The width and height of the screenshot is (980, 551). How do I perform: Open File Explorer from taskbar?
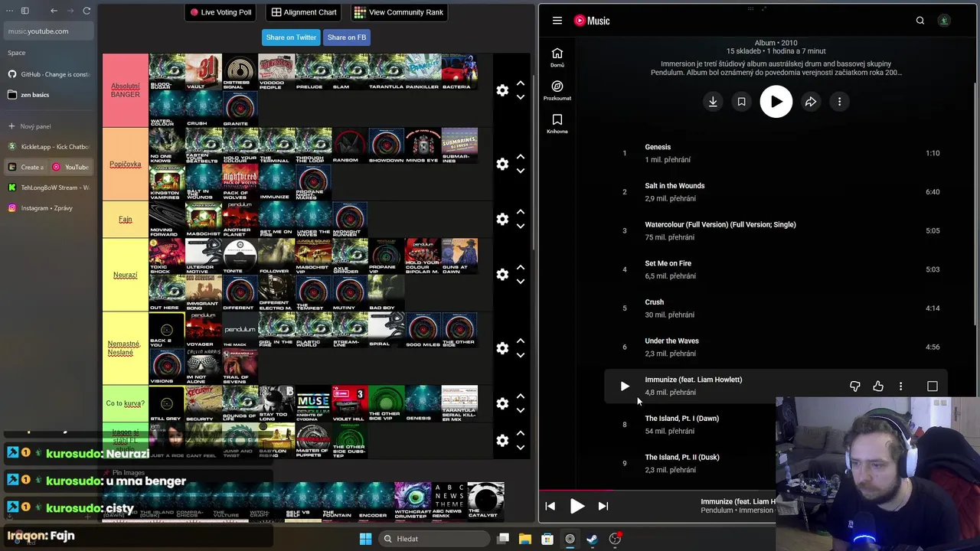(525, 539)
